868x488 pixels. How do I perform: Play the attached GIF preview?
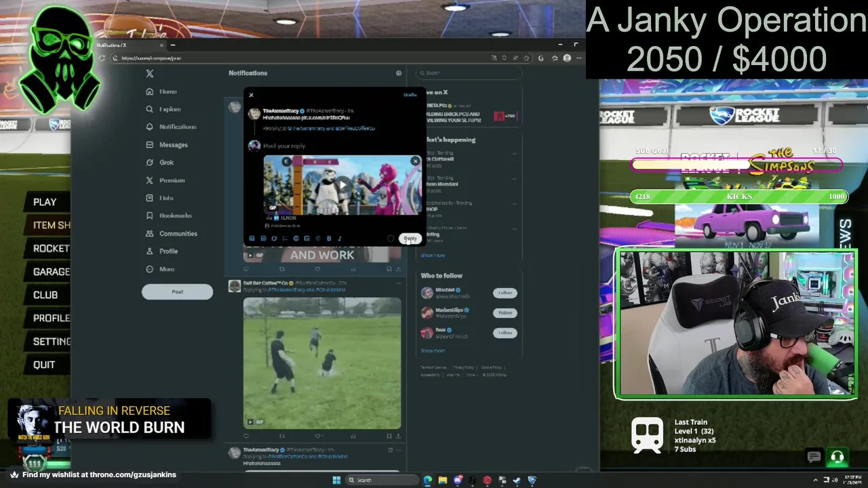(x=342, y=184)
